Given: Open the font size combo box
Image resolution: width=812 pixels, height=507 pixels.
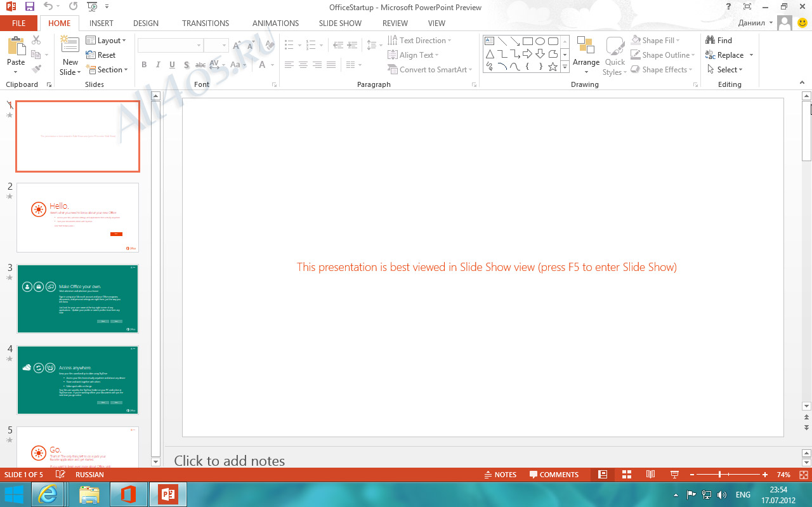Looking at the screenshot, I should point(216,46).
